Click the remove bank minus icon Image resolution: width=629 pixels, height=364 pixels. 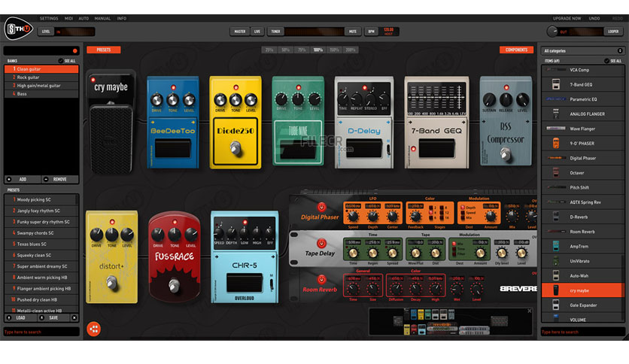coord(46,179)
